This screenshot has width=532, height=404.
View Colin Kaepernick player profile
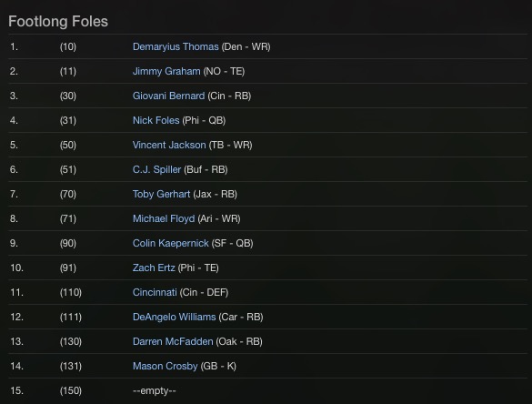[171, 243]
